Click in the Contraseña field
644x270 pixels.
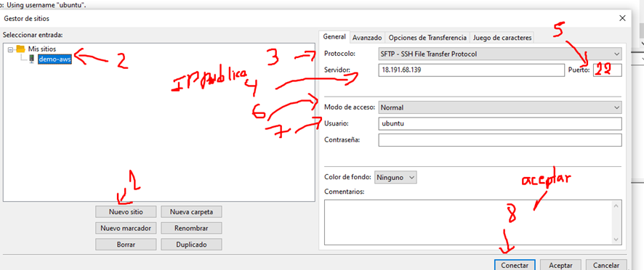pos(500,140)
